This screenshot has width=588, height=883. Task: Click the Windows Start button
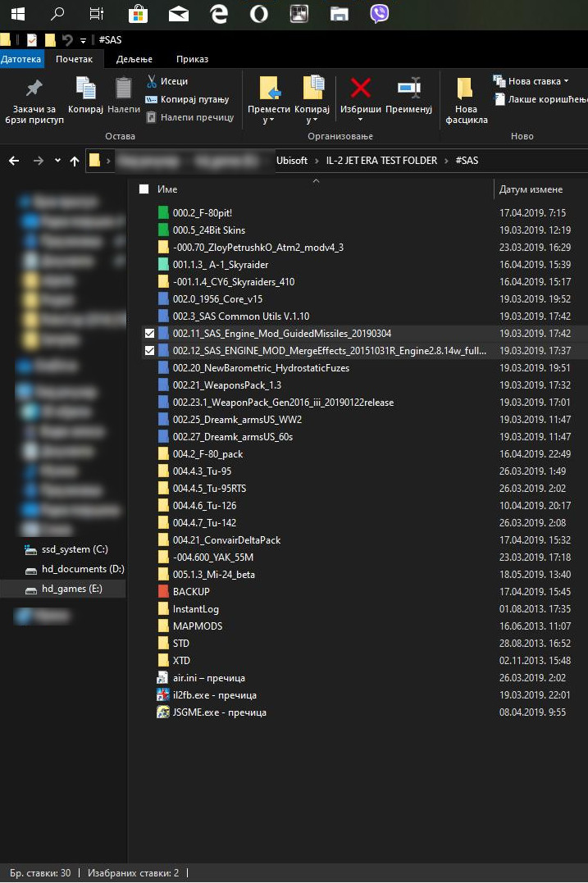tap(17, 13)
